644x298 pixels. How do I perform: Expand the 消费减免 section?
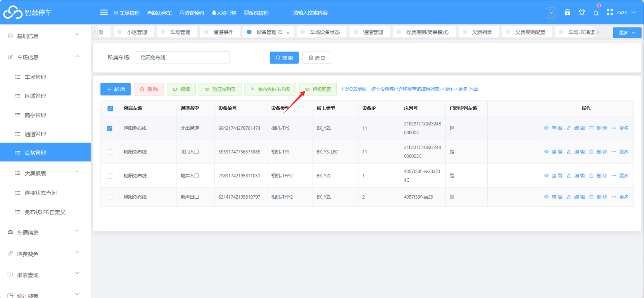click(45, 254)
